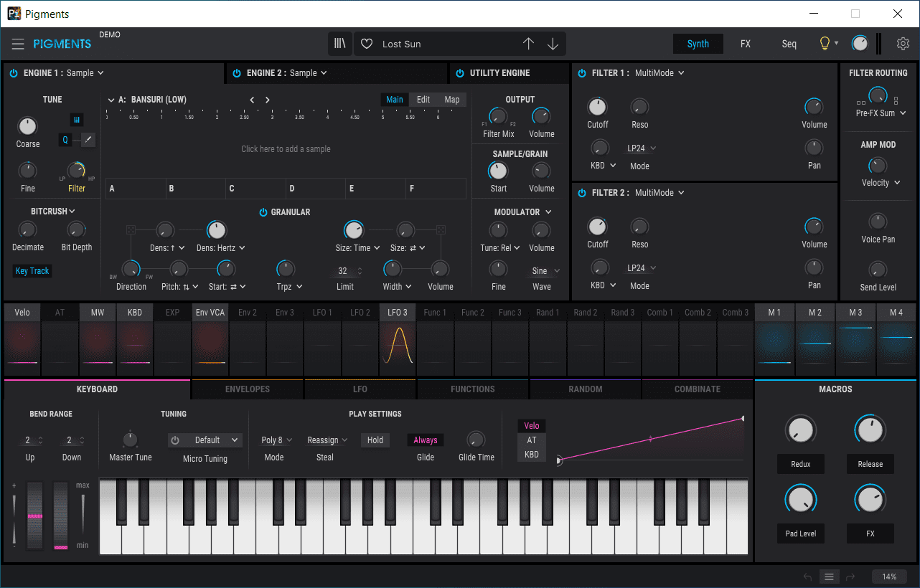Toggle the Key Track button
The image size is (920, 588).
click(32, 271)
